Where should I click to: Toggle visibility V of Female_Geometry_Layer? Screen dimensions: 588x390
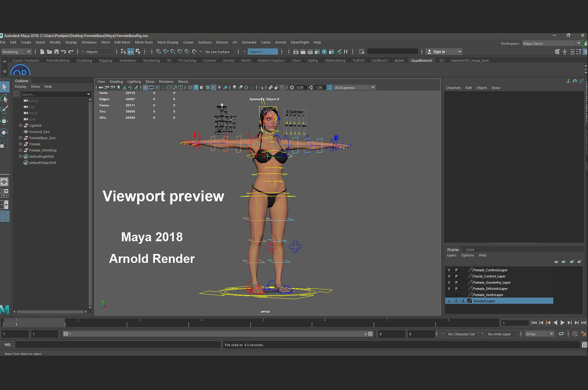pyautogui.click(x=449, y=283)
